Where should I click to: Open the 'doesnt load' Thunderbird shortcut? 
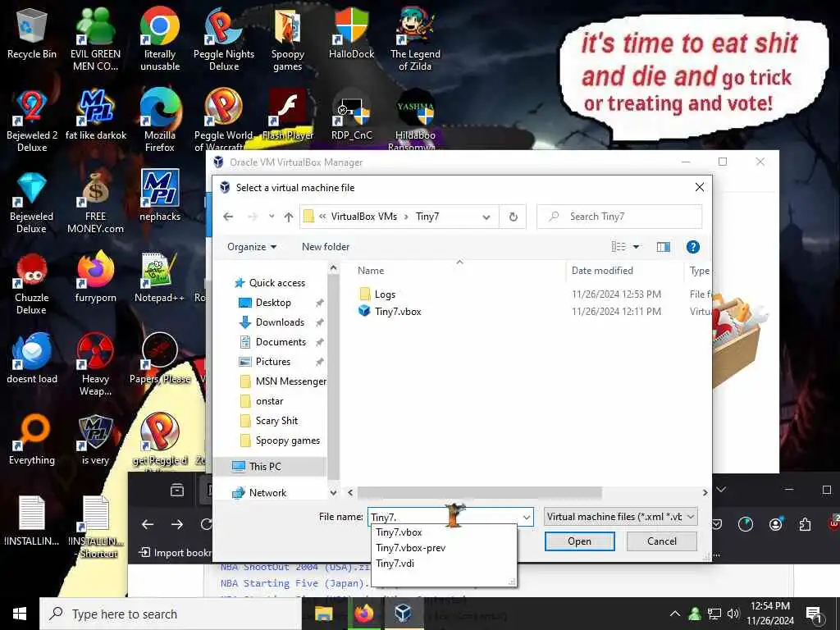point(32,358)
